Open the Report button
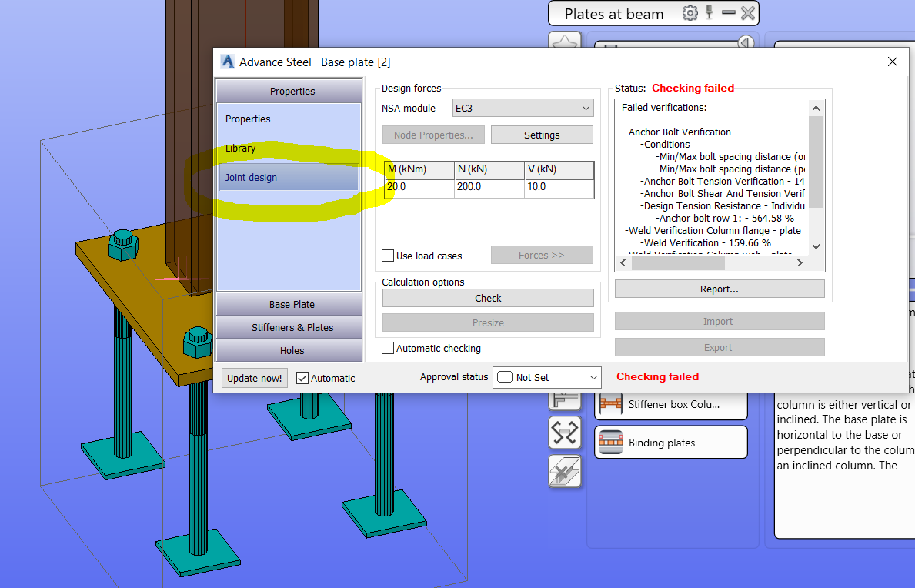Viewport: 915px width, 588px height. (x=720, y=289)
